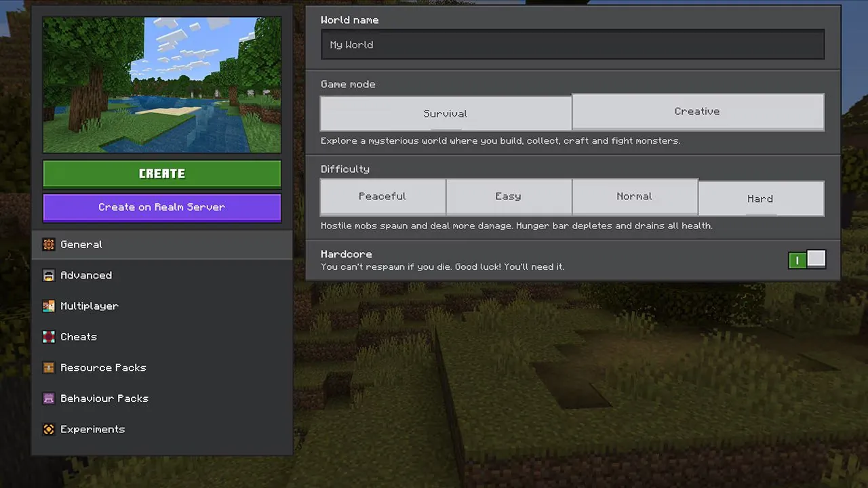Click the green CREATE button
868x488 pixels.
coord(162,174)
